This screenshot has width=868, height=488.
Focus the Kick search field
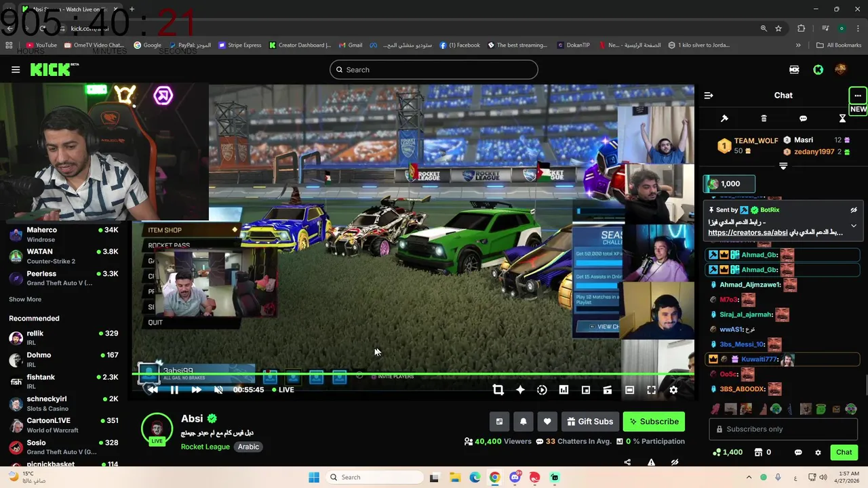coord(434,70)
